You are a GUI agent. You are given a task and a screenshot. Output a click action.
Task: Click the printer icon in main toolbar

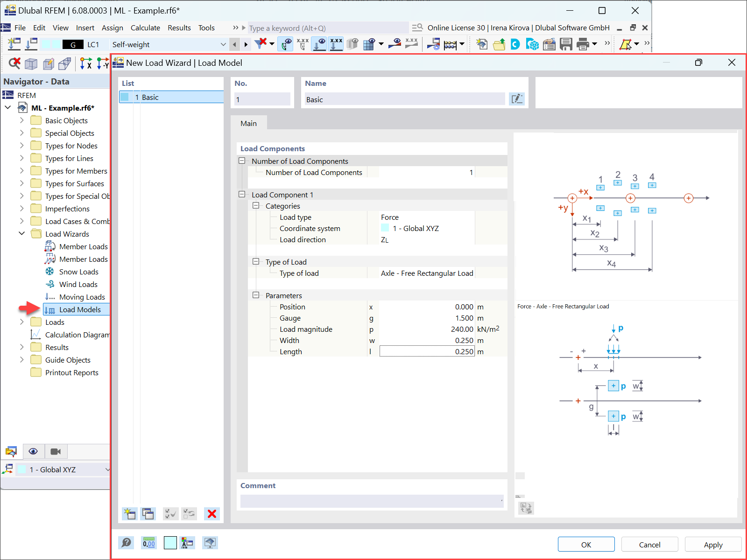coord(583,44)
